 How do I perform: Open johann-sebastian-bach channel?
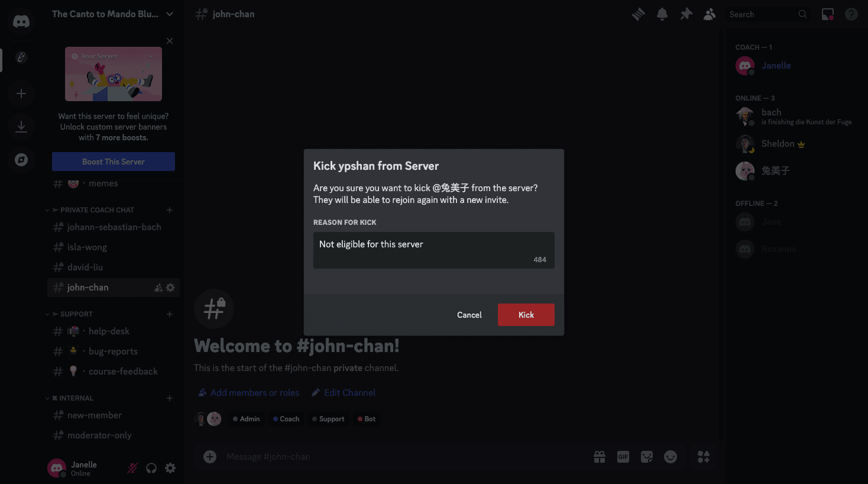pyautogui.click(x=113, y=227)
